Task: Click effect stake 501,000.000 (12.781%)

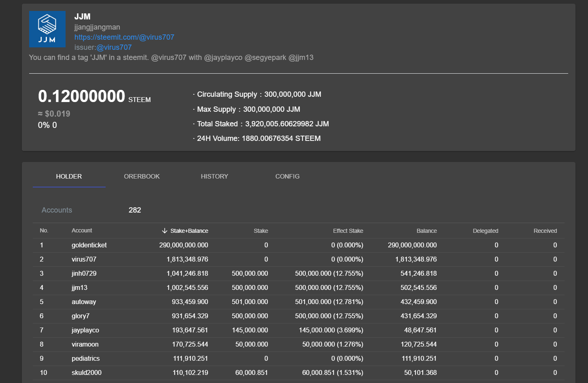Action: pos(329,302)
